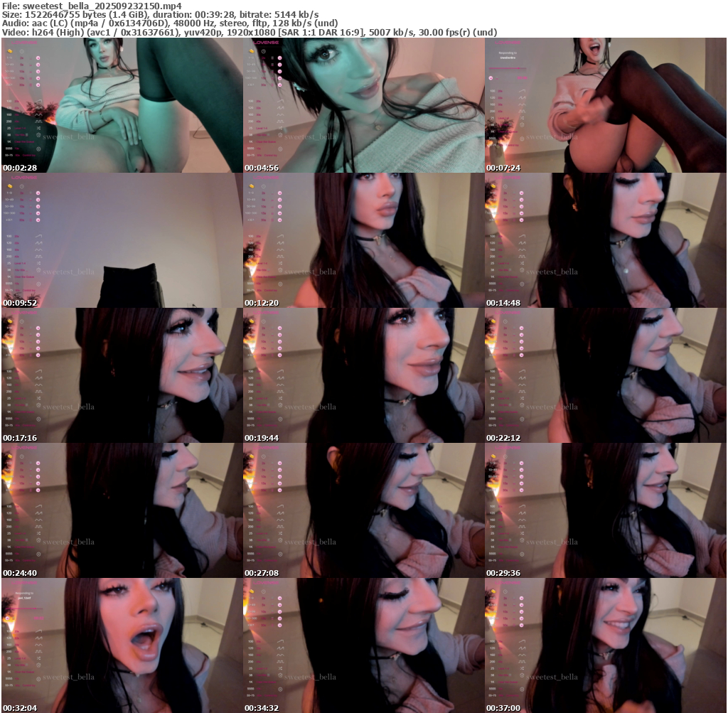Click the thumbnail frame stamped 00:29:36

tap(605, 510)
